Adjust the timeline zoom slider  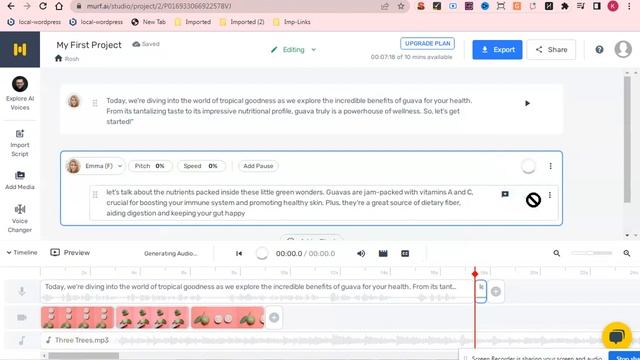click(591, 253)
